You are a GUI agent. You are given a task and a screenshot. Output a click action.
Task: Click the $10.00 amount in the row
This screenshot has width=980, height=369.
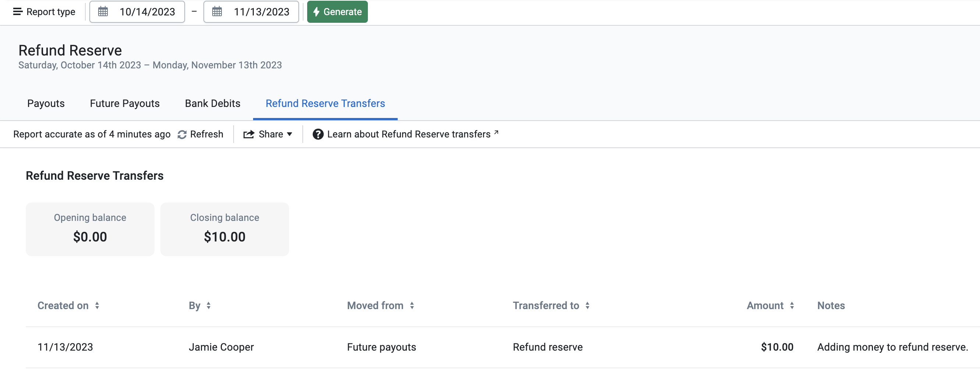tap(777, 347)
